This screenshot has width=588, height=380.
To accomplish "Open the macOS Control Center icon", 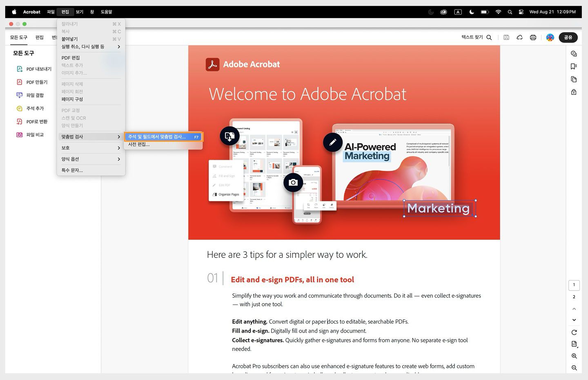I will click(521, 12).
